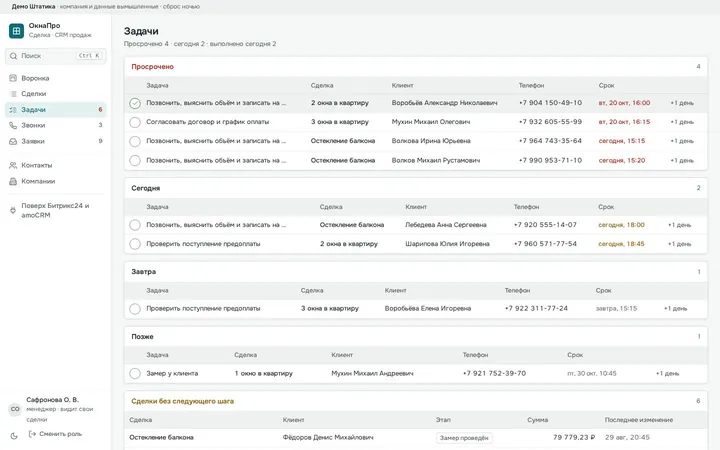Open Заявки section
This screenshot has width=720, height=450.
pyautogui.click(x=56, y=141)
